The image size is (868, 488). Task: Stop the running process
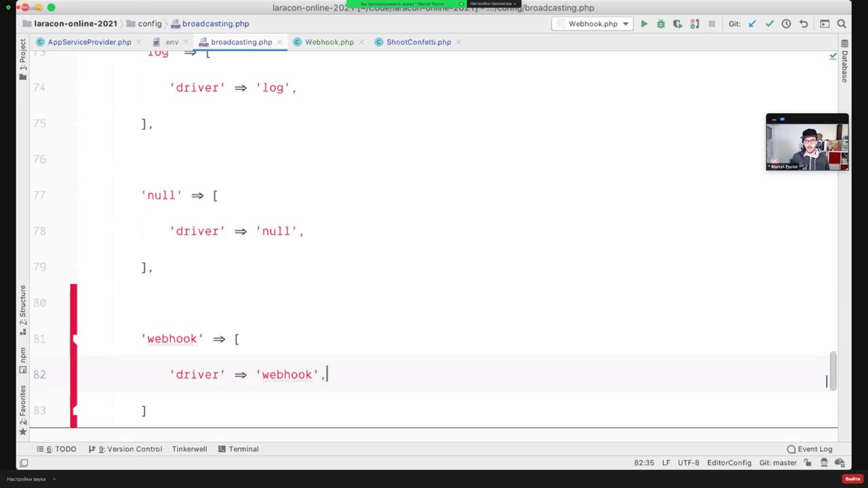pos(711,24)
